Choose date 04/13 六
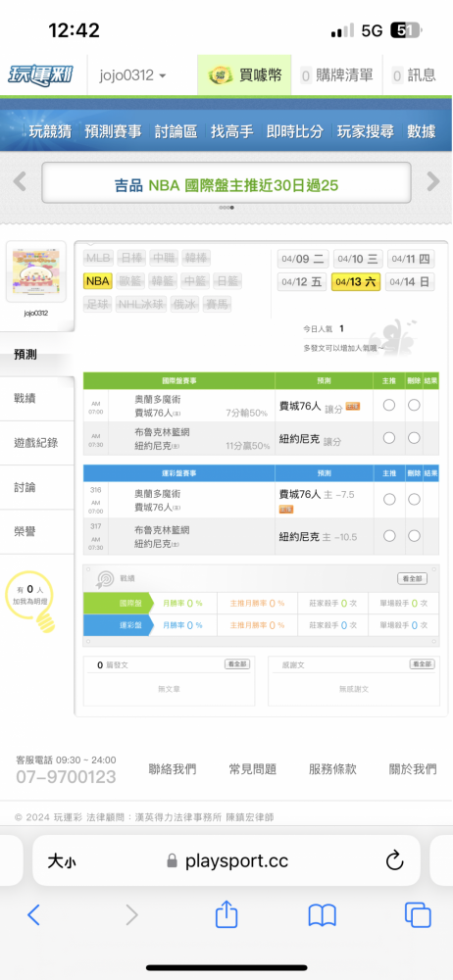The height and width of the screenshot is (980, 453). [x=356, y=282]
